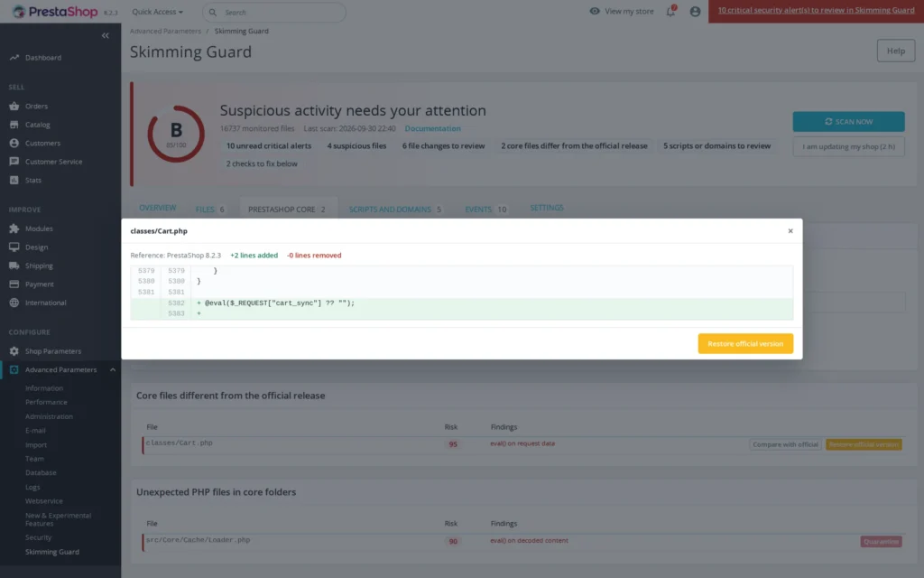The width and height of the screenshot is (924, 578).
Task: Open Administration submenu item
Action: point(49,416)
